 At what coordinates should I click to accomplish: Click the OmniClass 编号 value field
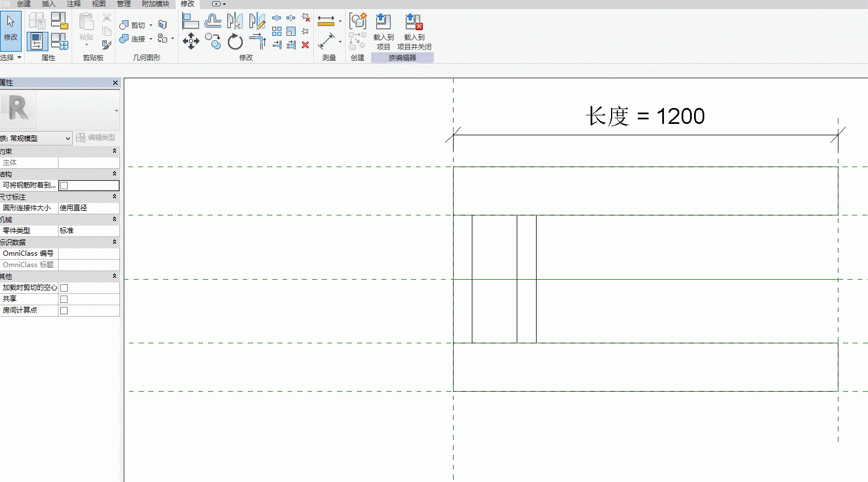[89, 254]
